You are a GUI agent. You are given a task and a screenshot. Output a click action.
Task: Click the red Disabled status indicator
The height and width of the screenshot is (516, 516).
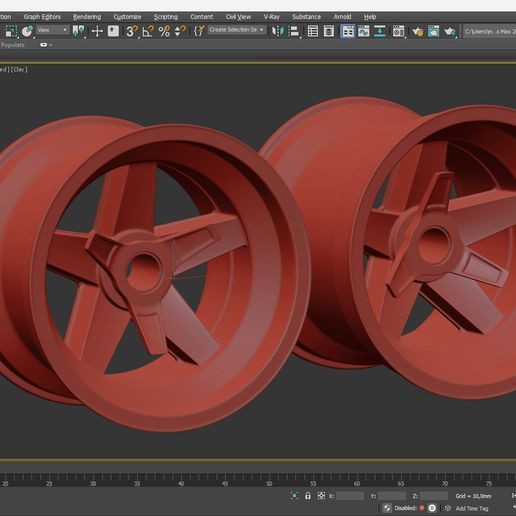(422, 508)
